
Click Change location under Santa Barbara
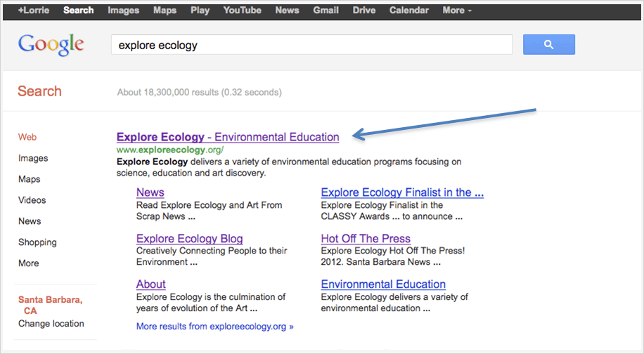pyautogui.click(x=51, y=324)
